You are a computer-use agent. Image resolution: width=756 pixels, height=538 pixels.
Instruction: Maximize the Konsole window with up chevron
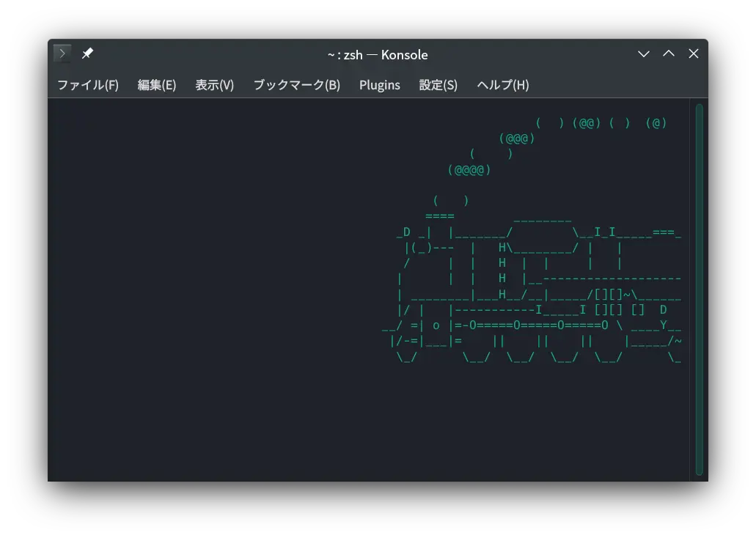pyautogui.click(x=669, y=54)
